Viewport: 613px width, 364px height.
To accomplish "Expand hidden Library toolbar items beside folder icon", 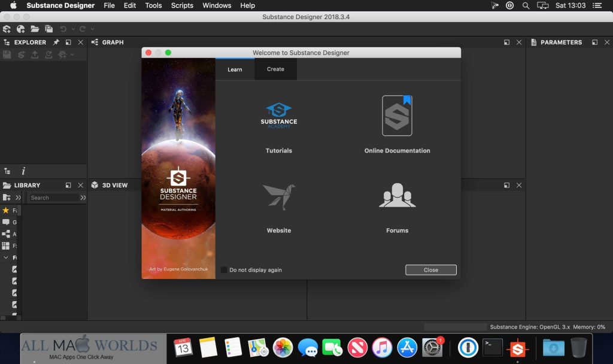I will [18, 198].
